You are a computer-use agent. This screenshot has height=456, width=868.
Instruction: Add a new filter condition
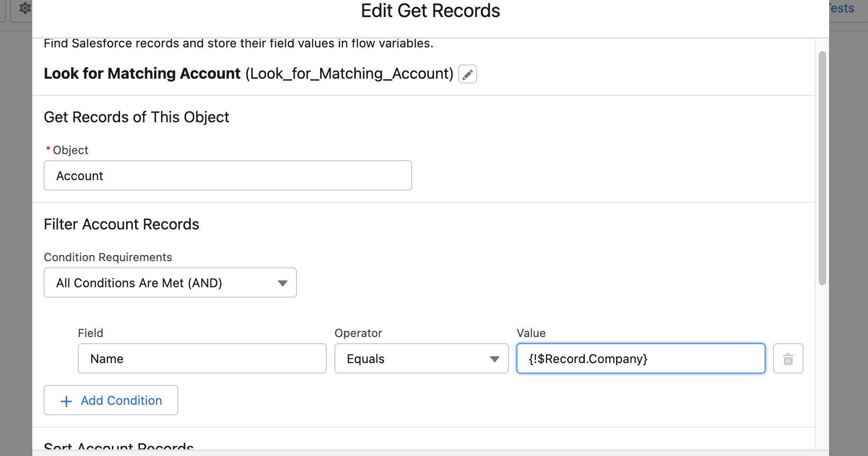click(x=111, y=400)
